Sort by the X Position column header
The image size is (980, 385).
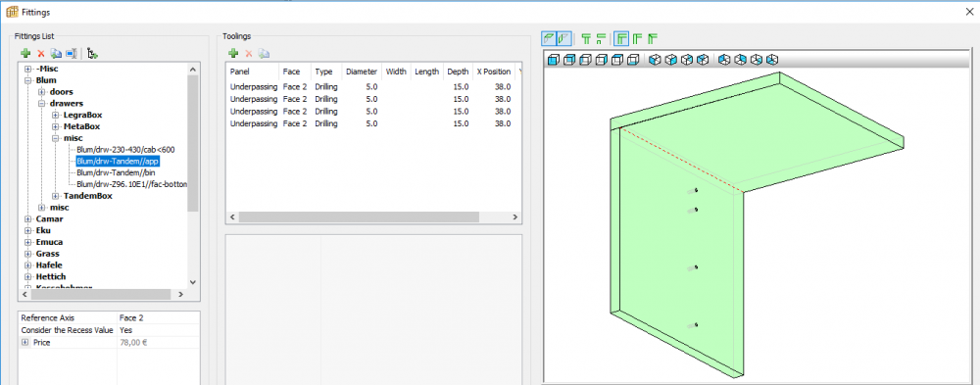(494, 72)
